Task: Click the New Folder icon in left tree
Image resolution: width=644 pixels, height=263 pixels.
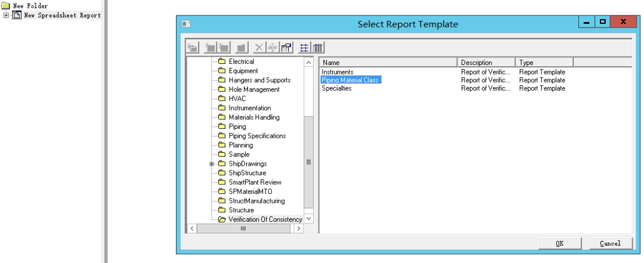Action: tap(6, 6)
